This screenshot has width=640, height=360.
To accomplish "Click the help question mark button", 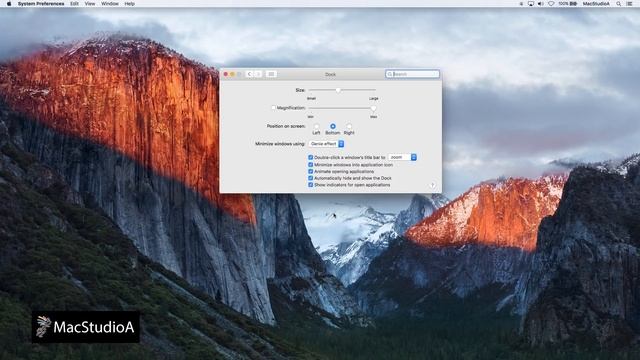I will click(432, 185).
